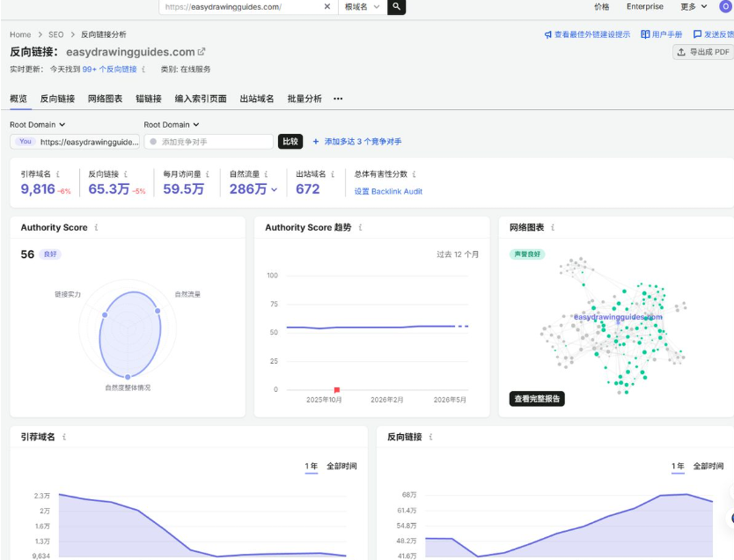Click the You domain input field
Screen dimensions: 734x560
click(x=75, y=142)
